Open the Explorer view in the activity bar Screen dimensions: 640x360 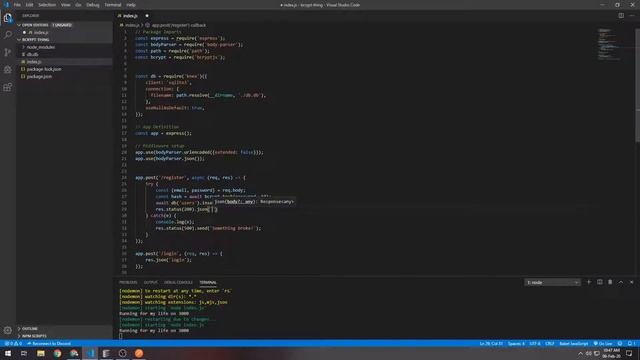point(8,18)
